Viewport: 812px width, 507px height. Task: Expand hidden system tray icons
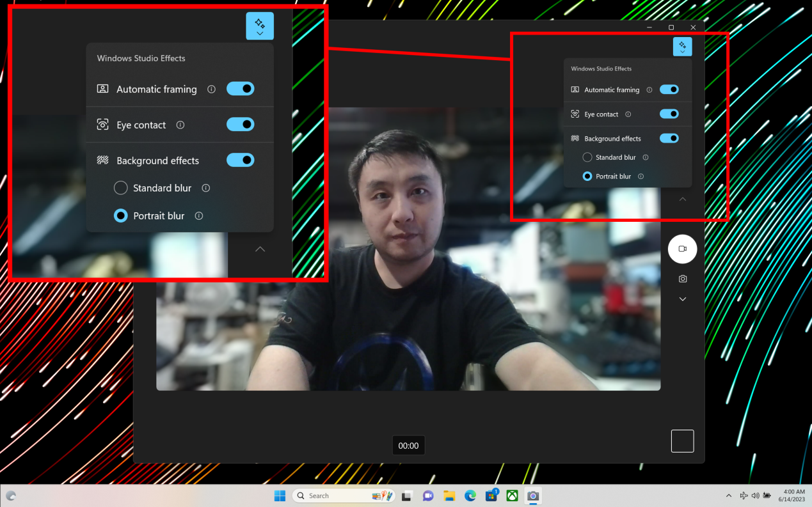point(729,495)
